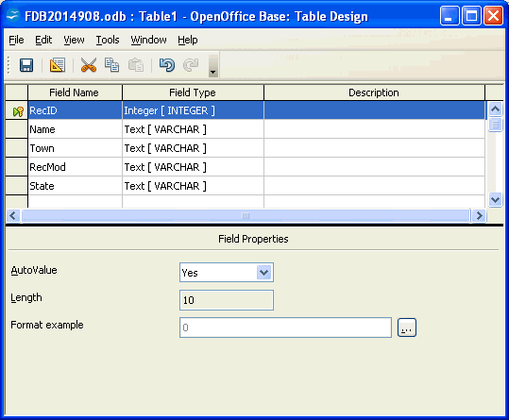
Task: Click the Copy toolbar icon
Action: pos(111,65)
